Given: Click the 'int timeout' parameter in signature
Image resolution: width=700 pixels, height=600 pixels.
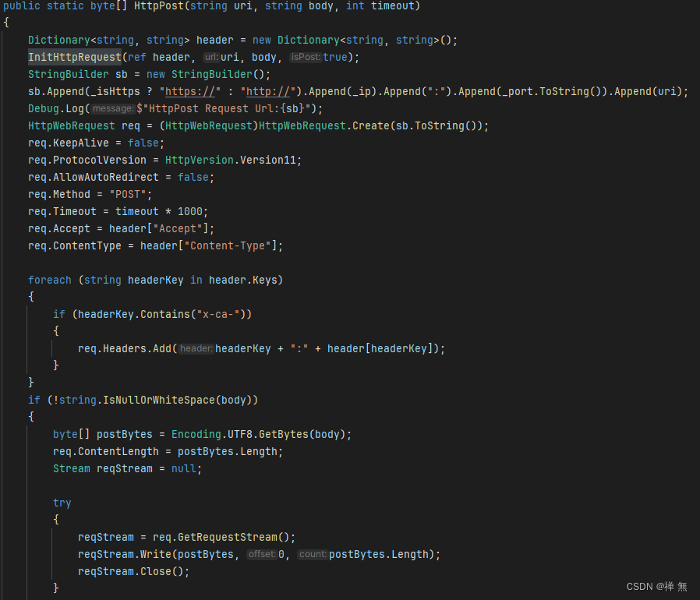Looking at the screenshot, I should pyautogui.click(x=380, y=6).
